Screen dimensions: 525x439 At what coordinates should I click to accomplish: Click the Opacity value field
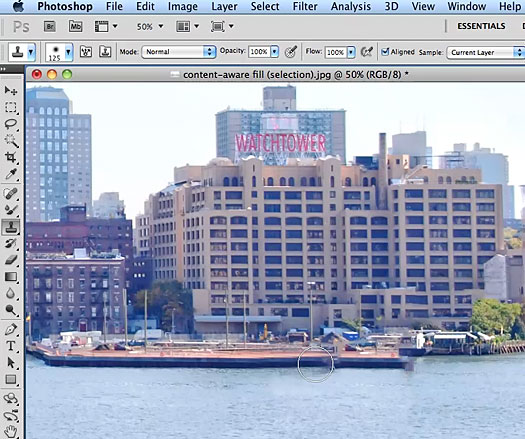coord(259,52)
